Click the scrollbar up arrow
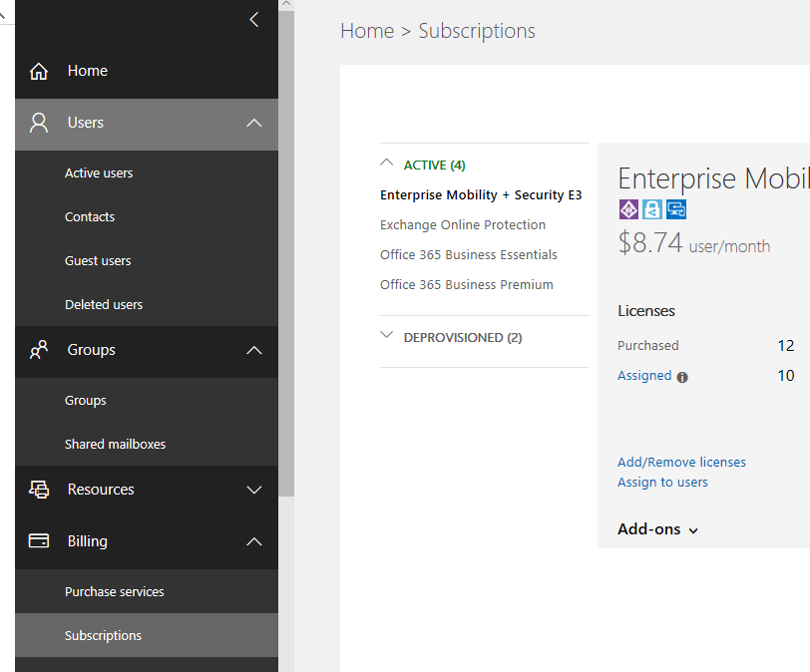Viewport: 810px width, 672px height. (286, 4)
